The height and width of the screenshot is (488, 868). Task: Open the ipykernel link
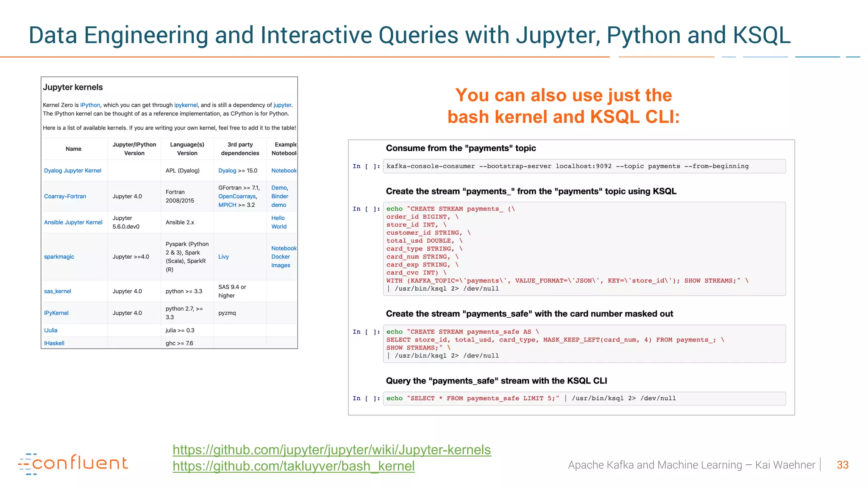[x=186, y=105]
